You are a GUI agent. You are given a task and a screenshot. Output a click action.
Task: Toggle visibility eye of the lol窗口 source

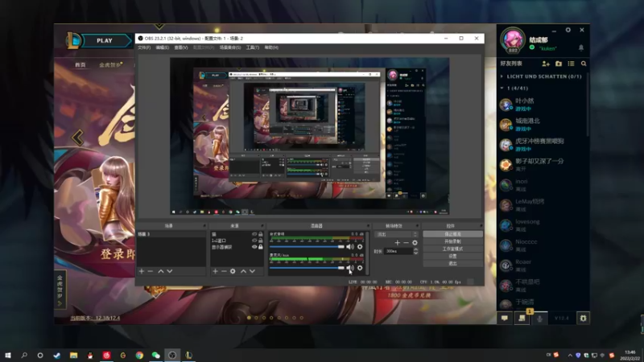pos(254,241)
